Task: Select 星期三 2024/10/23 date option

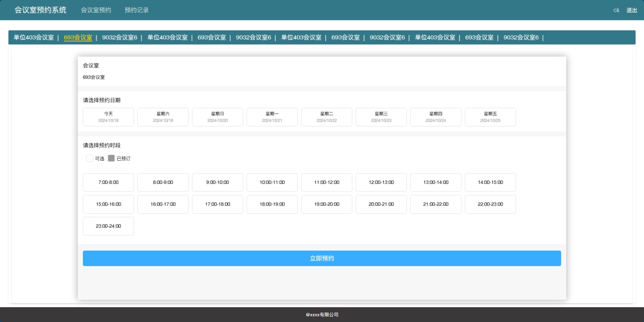Action: click(x=381, y=117)
